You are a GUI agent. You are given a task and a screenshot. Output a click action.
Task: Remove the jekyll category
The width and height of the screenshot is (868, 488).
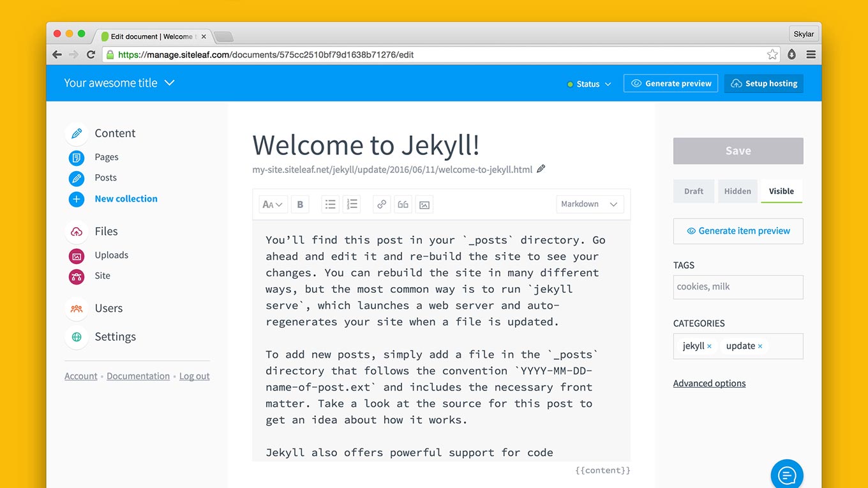709,346
